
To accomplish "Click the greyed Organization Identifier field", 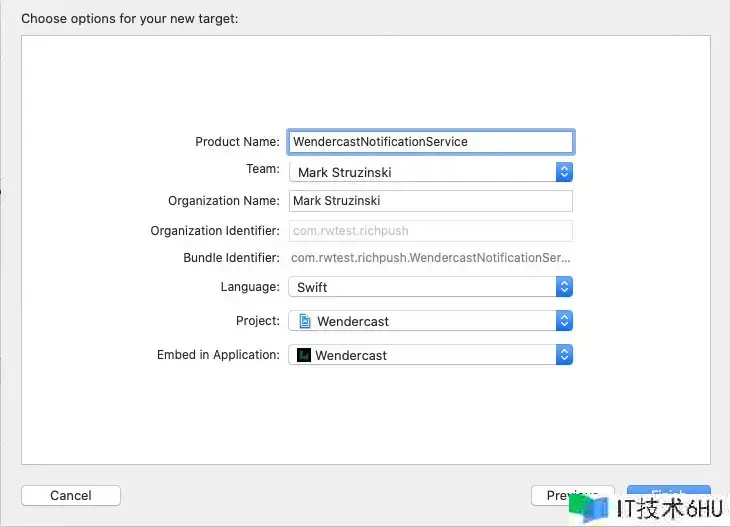I will tap(430, 230).
